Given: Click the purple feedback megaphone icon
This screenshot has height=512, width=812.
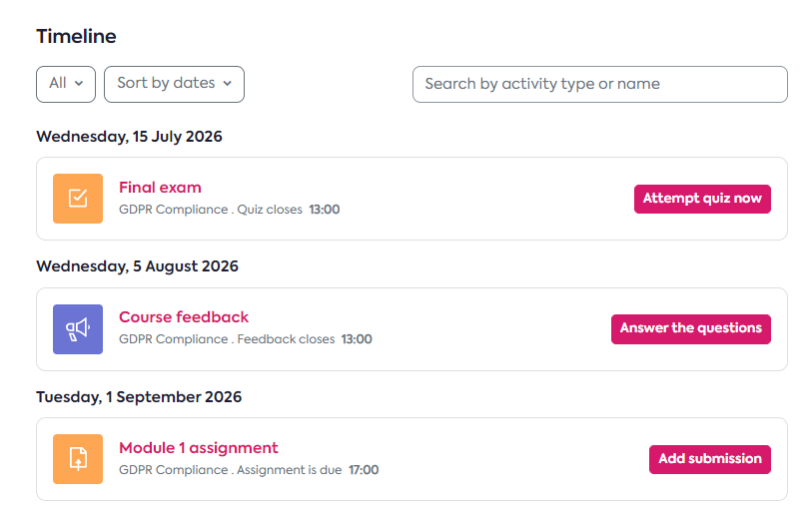Looking at the screenshot, I should [78, 329].
